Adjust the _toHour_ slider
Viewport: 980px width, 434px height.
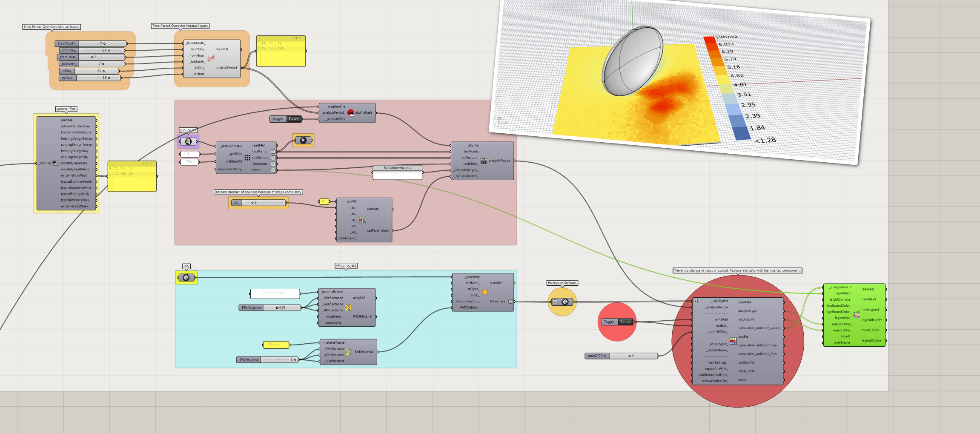(90, 78)
